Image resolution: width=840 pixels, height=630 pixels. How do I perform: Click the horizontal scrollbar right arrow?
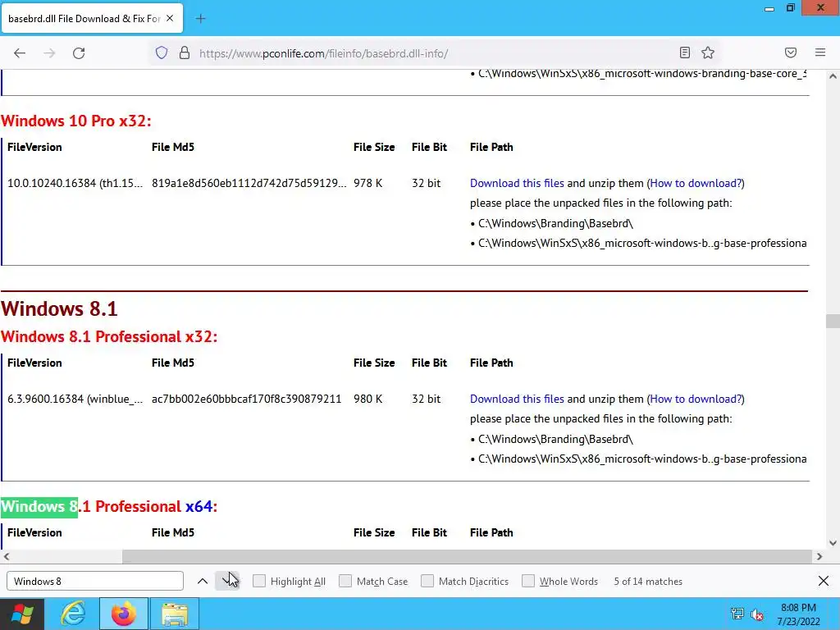tap(819, 557)
